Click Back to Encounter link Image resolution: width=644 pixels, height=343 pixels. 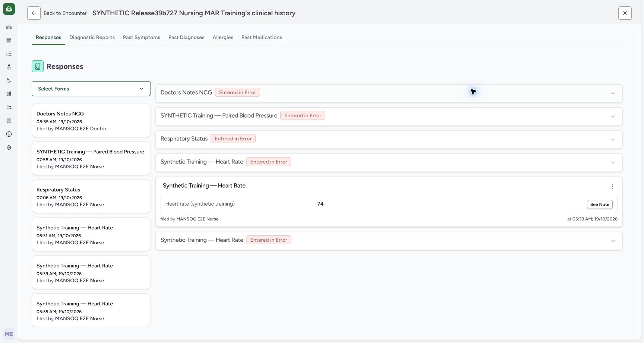pyautogui.click(x=65, y=13)
